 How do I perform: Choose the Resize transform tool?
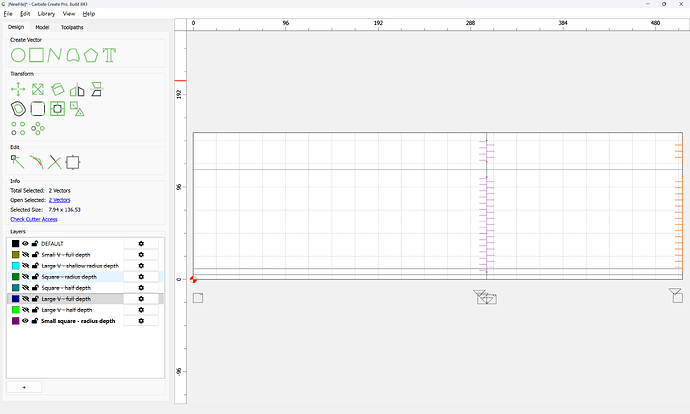pos(38,89)
